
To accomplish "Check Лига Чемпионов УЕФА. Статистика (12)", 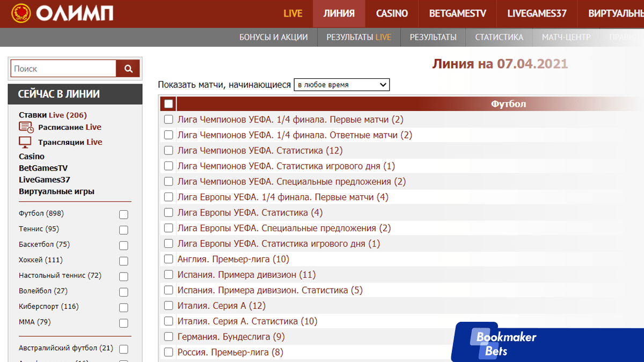I will (169, 151).
